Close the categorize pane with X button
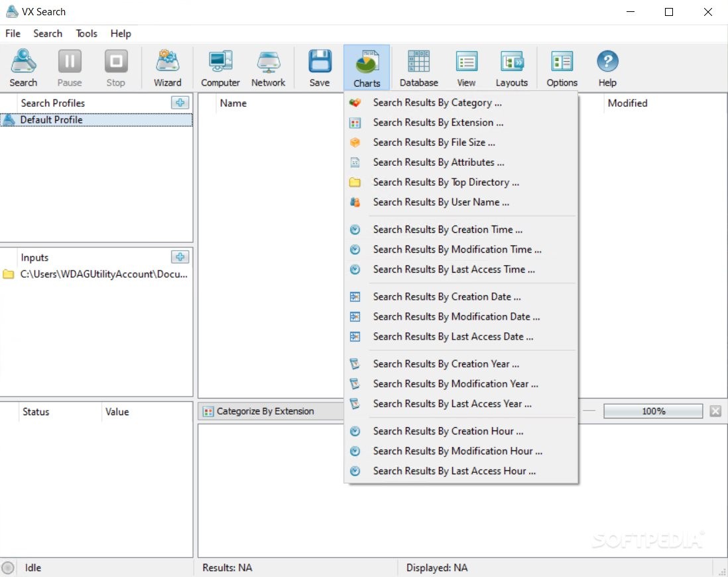Viewport: 728px width, 577px height. pyautogui.click(x=715, y=411)
